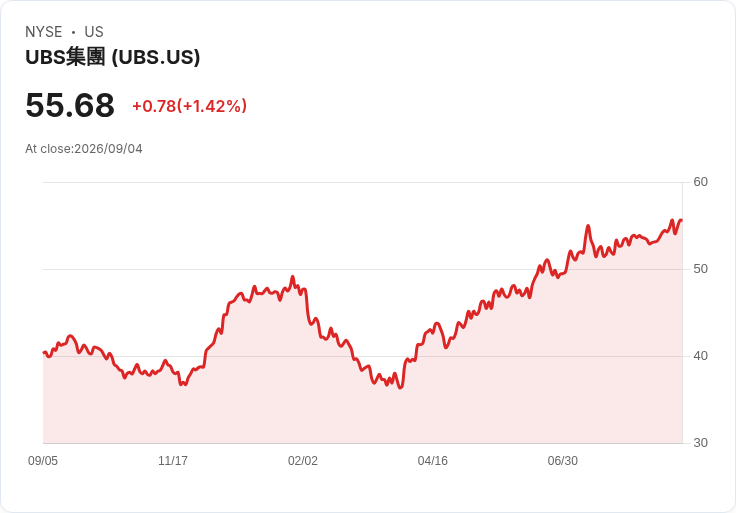736x513 pixels.
Task: Click the 09/05 date axis label
Action: (43, 461)
